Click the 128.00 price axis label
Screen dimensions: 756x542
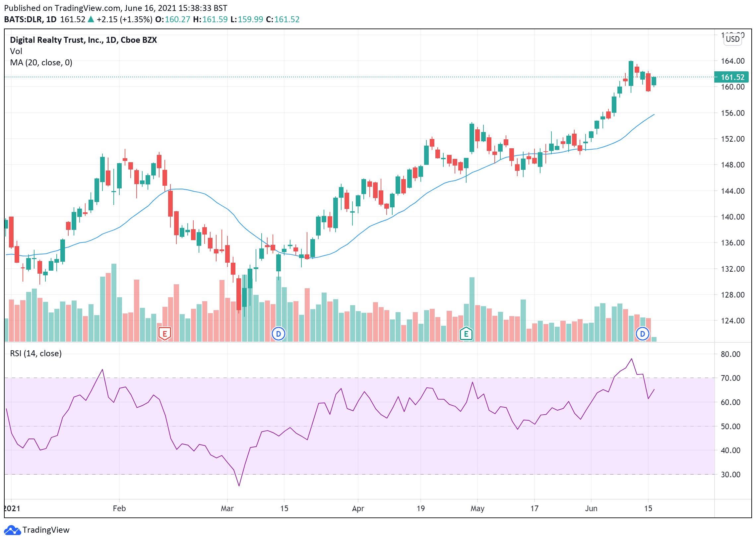click(732, 295)
